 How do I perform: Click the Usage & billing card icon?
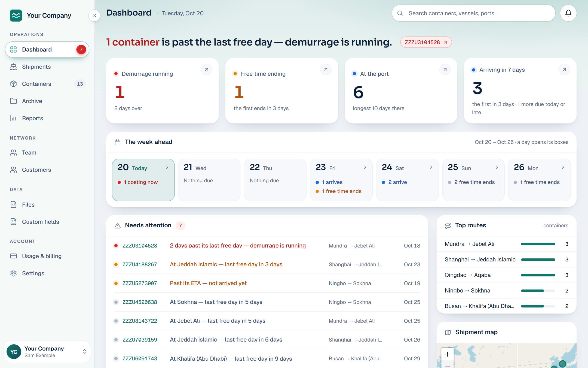point(13,256)
